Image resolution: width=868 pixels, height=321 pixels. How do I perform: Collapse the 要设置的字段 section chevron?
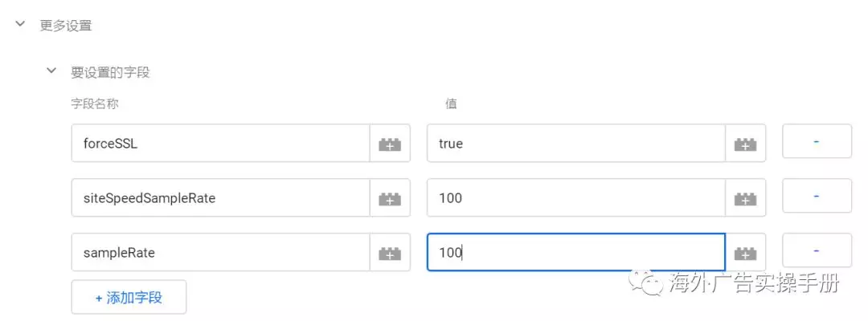(51, 71)
